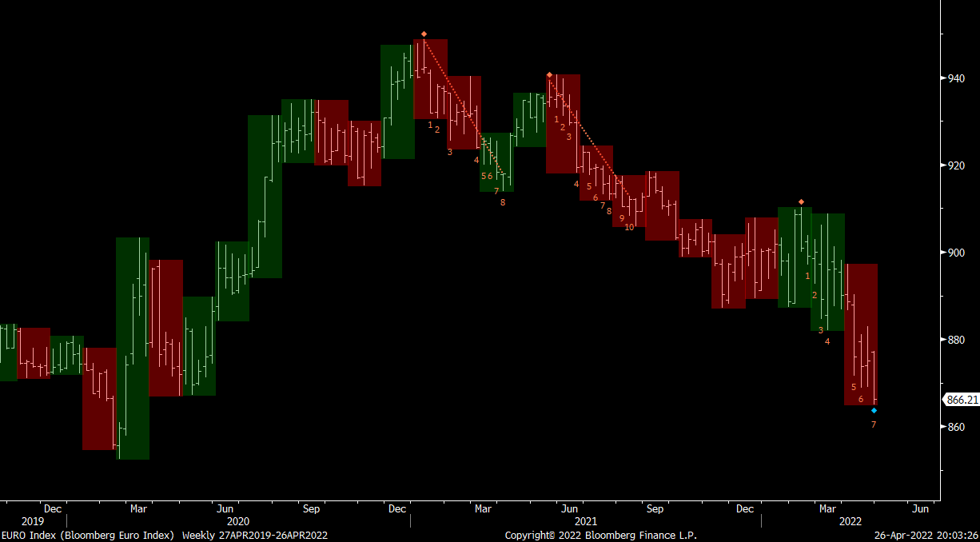
Task: Click the EURO Index (Bloomberg Euro Index) title
Action: (88, 535)
